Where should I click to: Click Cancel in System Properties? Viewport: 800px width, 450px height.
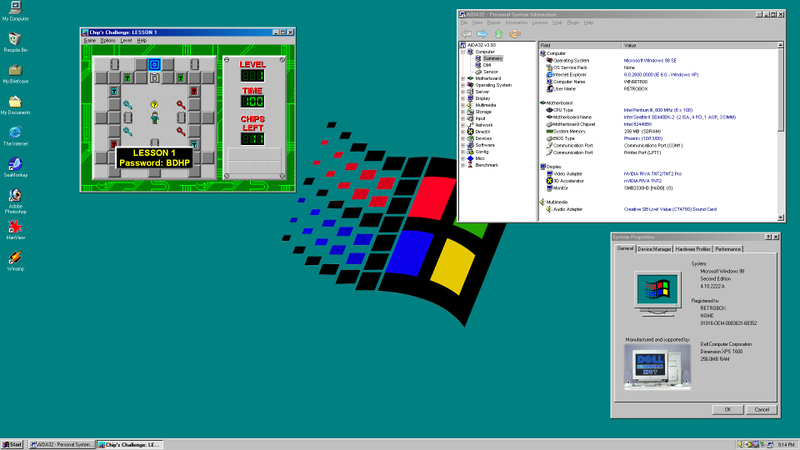762,409
